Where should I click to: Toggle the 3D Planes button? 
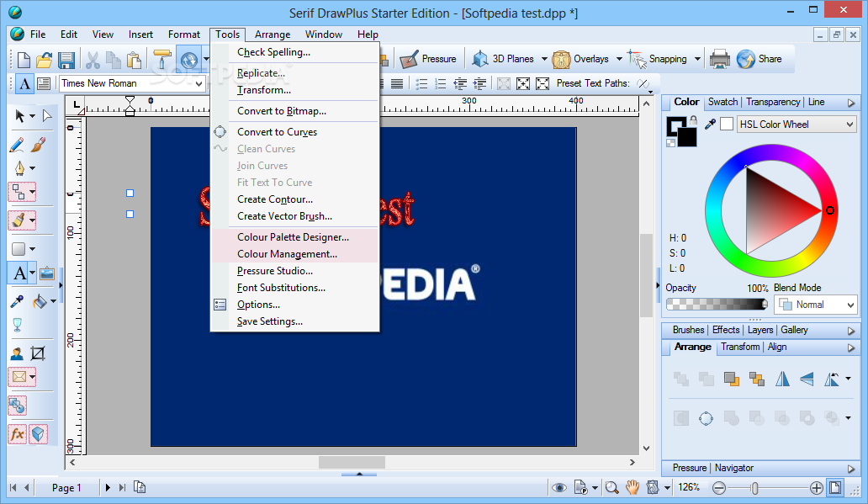(x=503, y=59)
